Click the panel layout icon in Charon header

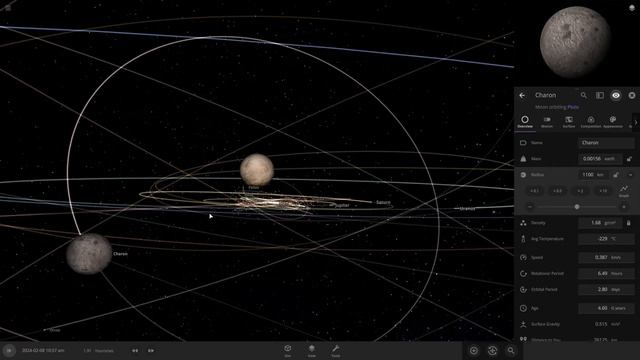[600, 95]
